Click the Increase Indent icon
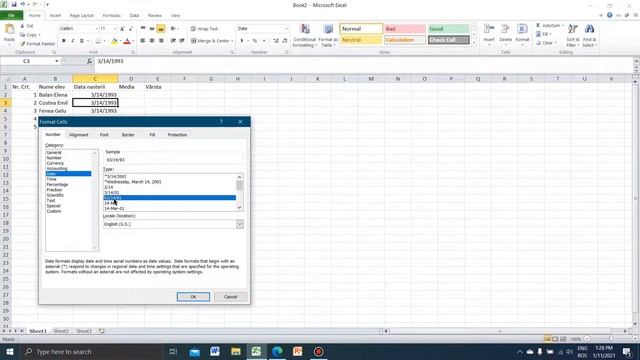 pyautogui.click(x=182, y=41)
